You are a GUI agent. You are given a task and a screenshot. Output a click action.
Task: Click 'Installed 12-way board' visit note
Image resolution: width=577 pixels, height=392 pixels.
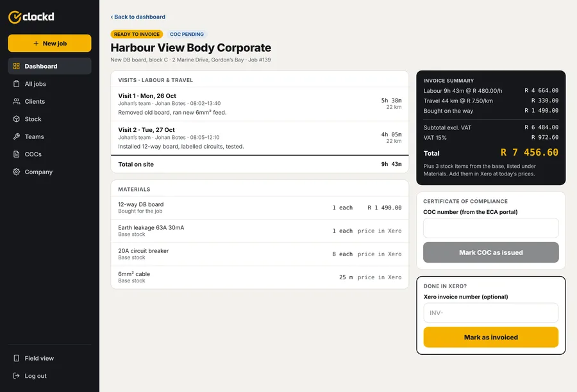[x=181, y=146]
